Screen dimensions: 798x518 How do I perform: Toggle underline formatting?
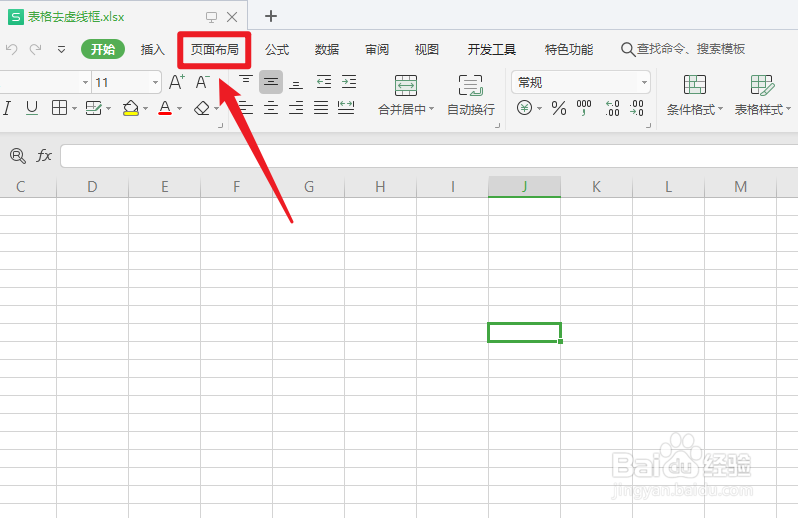(32, 108)
